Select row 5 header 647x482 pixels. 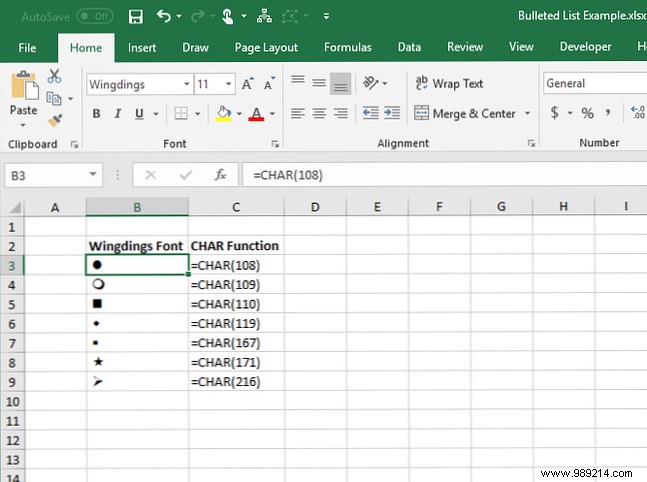12,305
